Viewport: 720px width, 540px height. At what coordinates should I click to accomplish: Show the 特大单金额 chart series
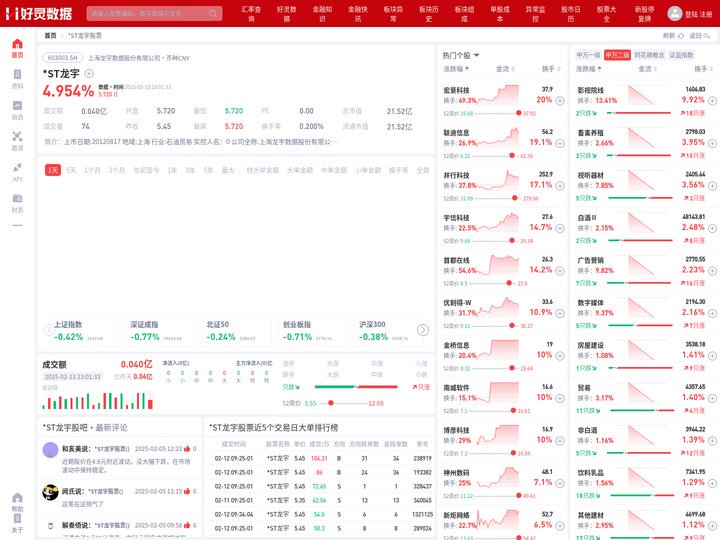pyautogui.click(x=263, y=170)
